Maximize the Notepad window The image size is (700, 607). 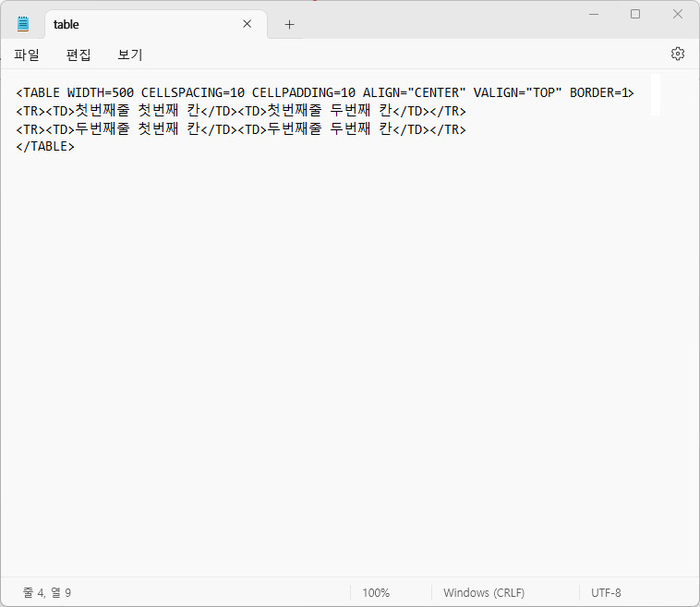coord(635,14)
